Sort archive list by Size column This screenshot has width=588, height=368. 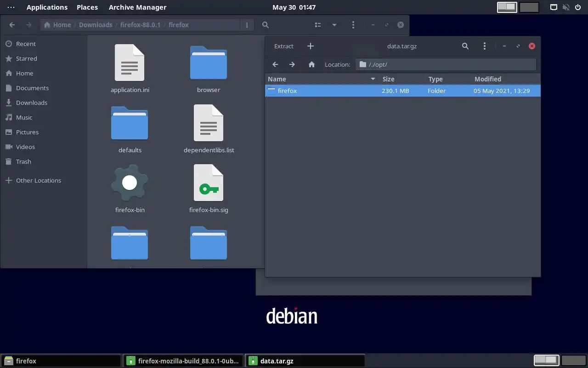click(x=402, y=79)
